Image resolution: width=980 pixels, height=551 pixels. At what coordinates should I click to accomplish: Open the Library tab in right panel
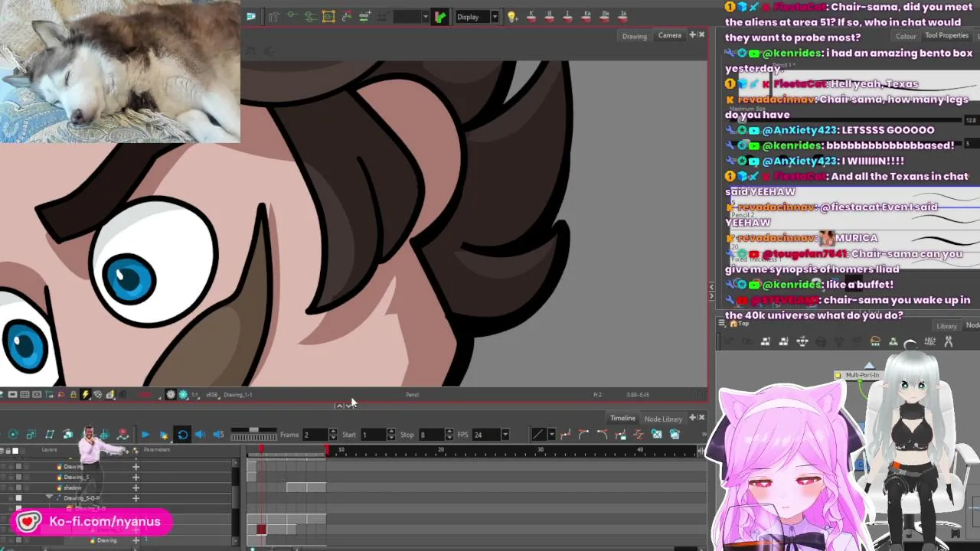[x=947, y=326]
